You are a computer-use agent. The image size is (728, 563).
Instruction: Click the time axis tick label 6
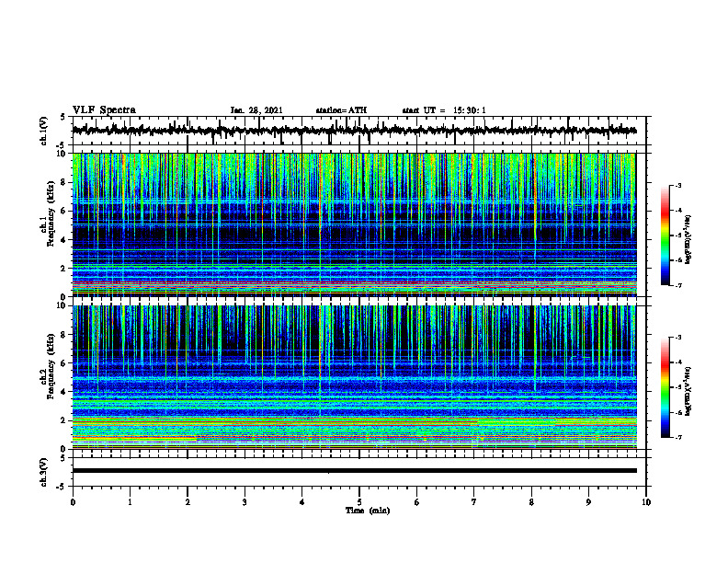tap(417, 502)
